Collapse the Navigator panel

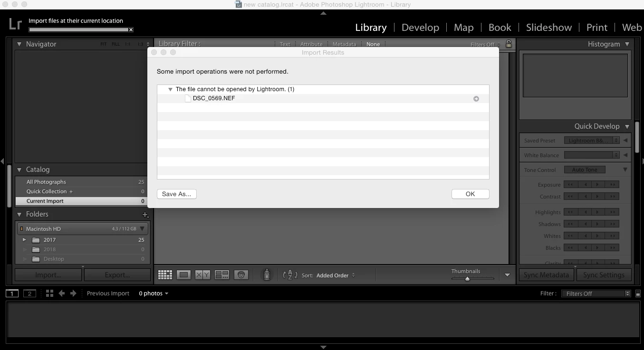point(19,44)
